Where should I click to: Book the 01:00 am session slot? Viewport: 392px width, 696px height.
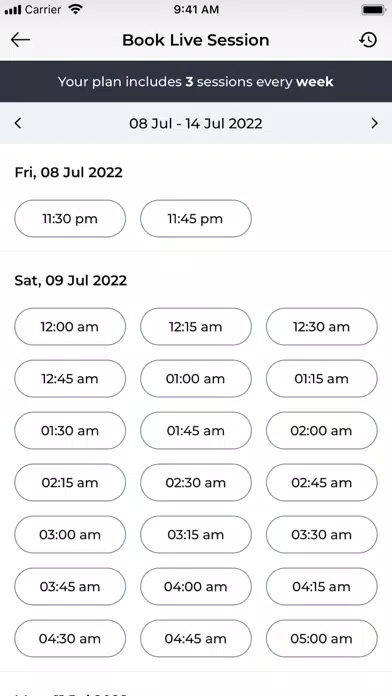point(196,379)
